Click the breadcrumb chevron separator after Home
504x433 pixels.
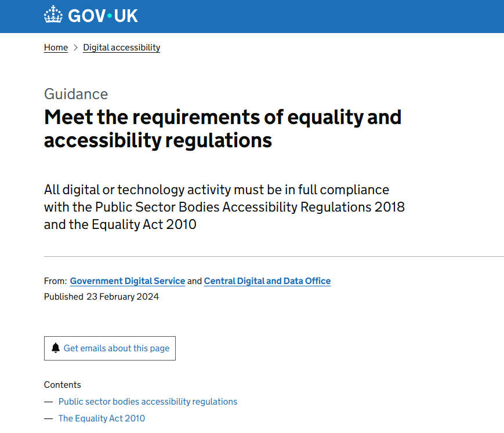point(74,48)
